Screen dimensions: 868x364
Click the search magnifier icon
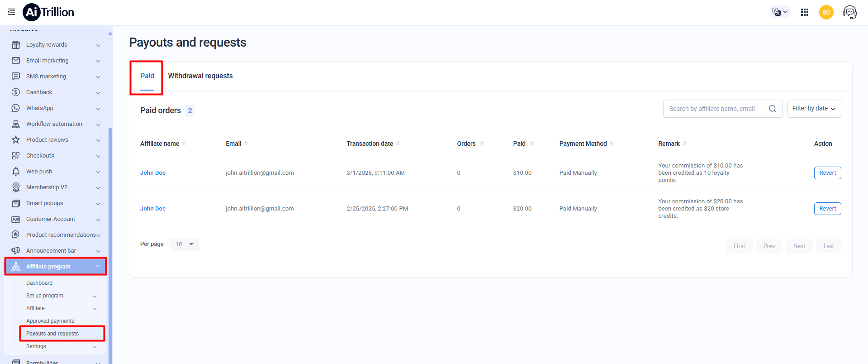pos(772,109)
